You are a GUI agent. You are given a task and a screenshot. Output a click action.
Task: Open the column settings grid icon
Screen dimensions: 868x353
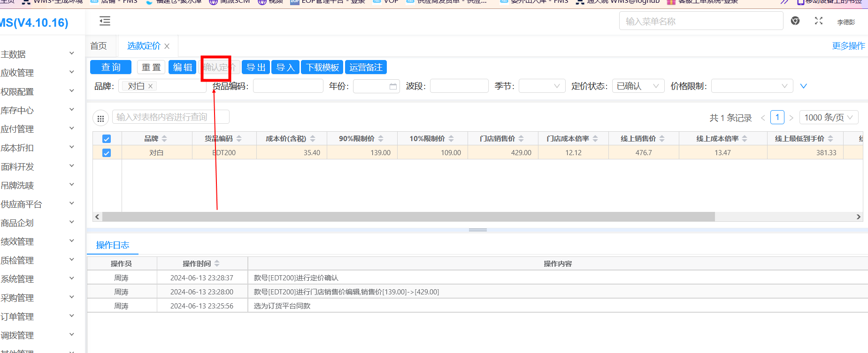click(x=100, y=119)
